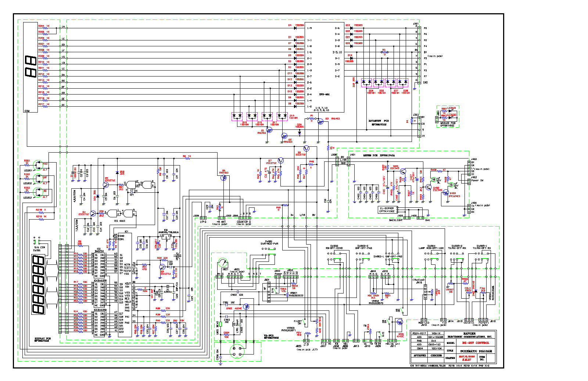This screenshot has width=588, height=381.
Task: Select the J922 connector label
Action: point(236,269)
